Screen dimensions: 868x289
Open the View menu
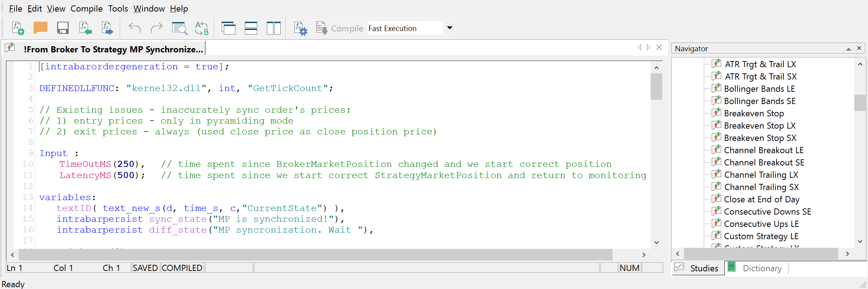[56, 9]
